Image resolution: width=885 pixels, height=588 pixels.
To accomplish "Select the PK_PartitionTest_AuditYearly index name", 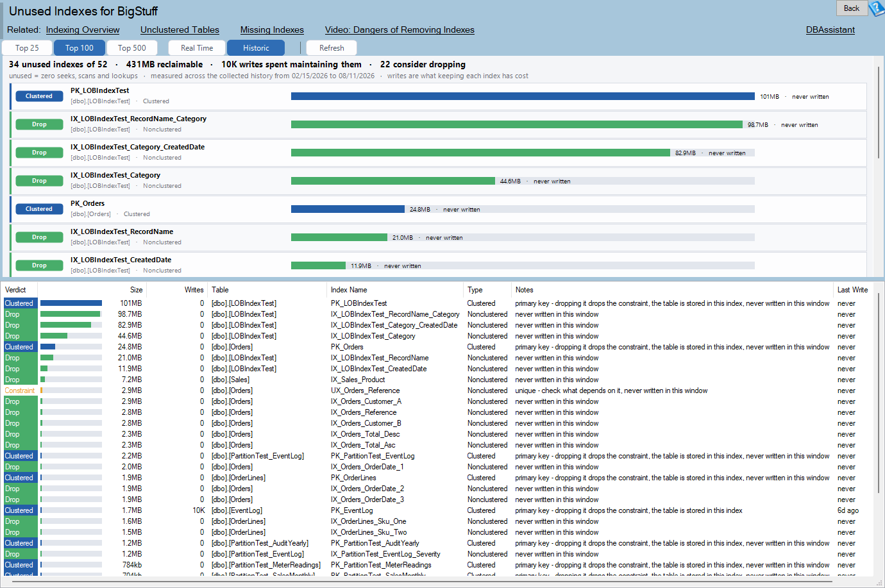I will pos(375,543).
